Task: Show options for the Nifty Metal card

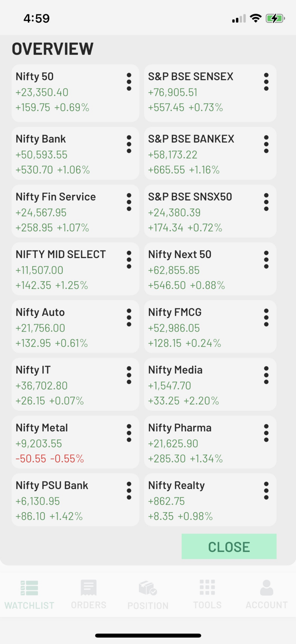Action: (129, 433)
